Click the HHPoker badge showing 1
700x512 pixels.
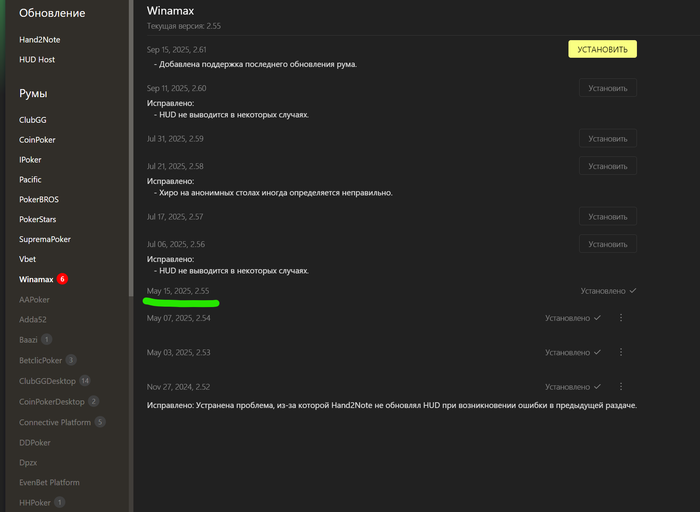click(x=59, y=502)
